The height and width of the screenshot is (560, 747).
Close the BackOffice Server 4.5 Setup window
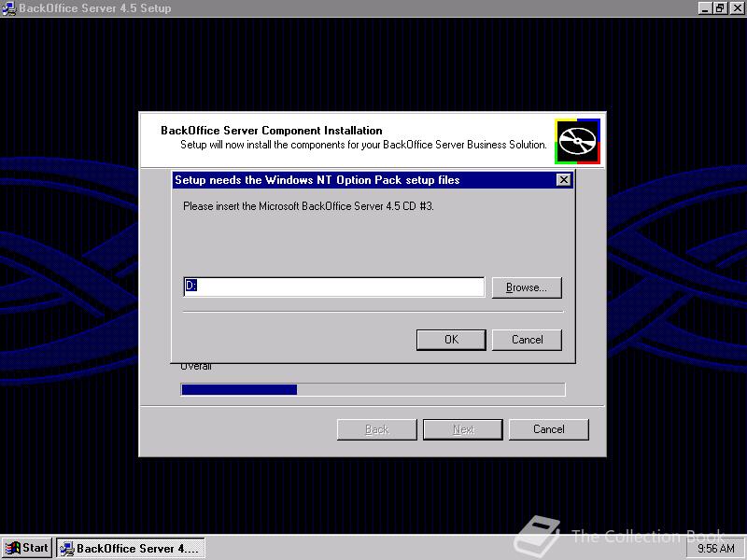(x=737, y=8)
